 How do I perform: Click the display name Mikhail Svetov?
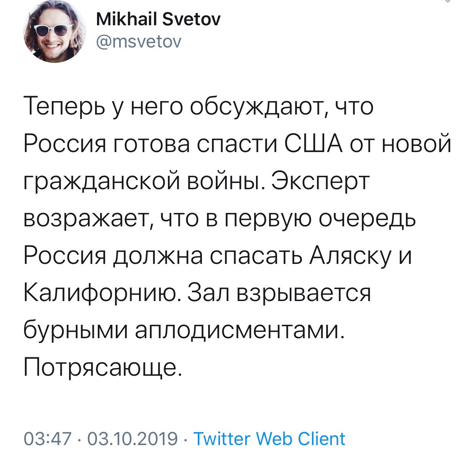pyautogui.click(x=158, y=19)
